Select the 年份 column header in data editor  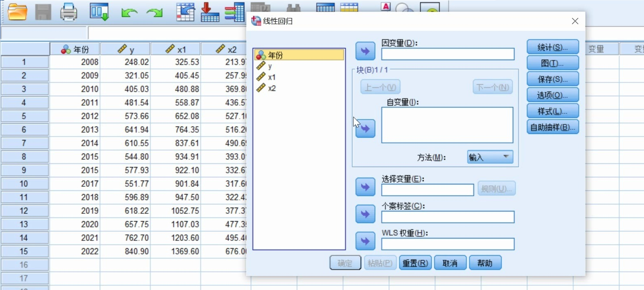(x=75, y=49)
